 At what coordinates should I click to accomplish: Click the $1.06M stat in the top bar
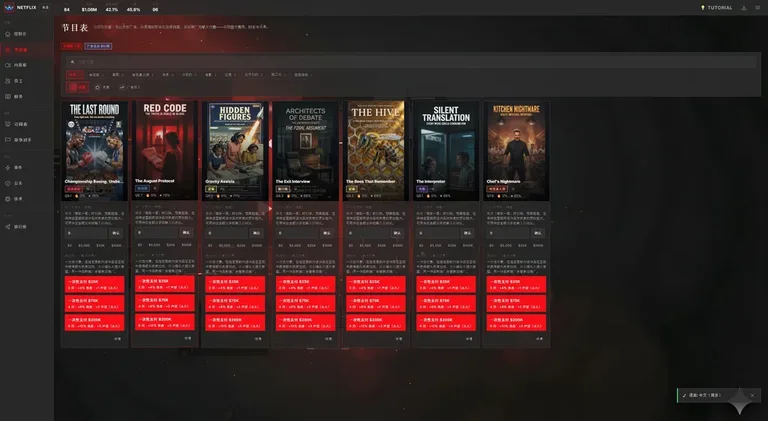89,9
